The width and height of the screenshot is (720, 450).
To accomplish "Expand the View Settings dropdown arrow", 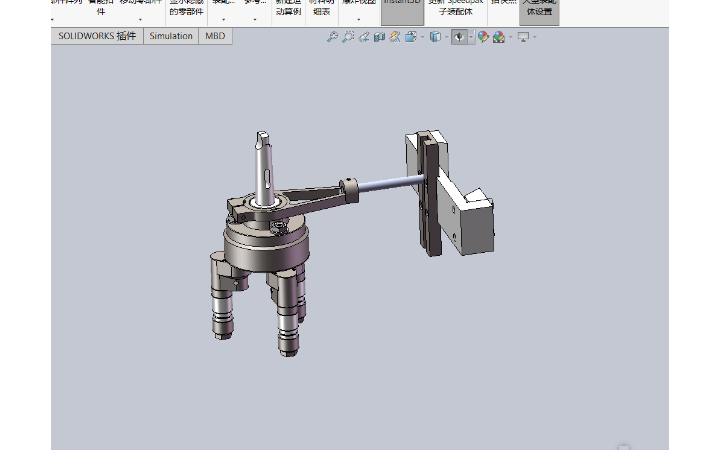I will tap(534, 37).
